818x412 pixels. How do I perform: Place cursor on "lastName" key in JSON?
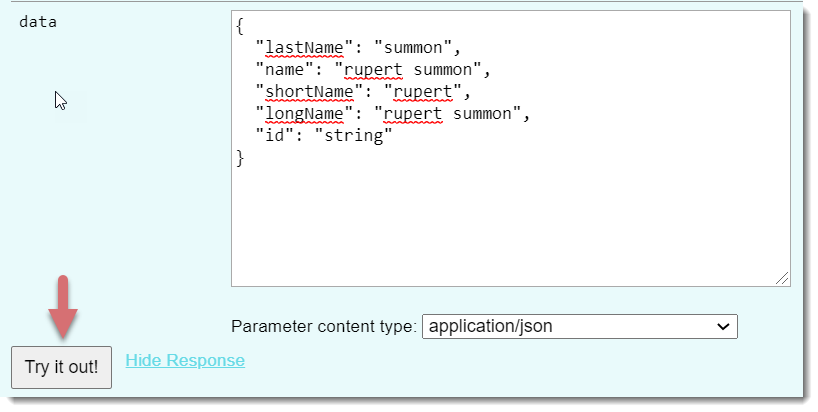[300, 47]
